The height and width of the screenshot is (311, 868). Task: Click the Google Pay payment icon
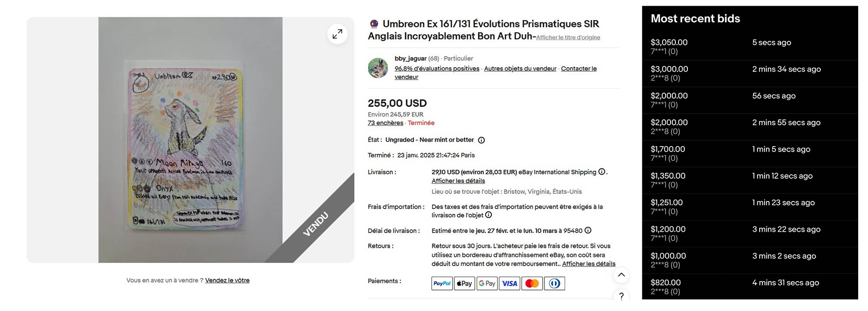(x=487, y=283)
